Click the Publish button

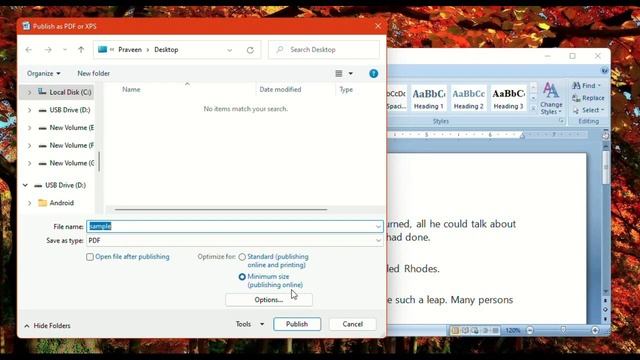(x=297, y=324)
